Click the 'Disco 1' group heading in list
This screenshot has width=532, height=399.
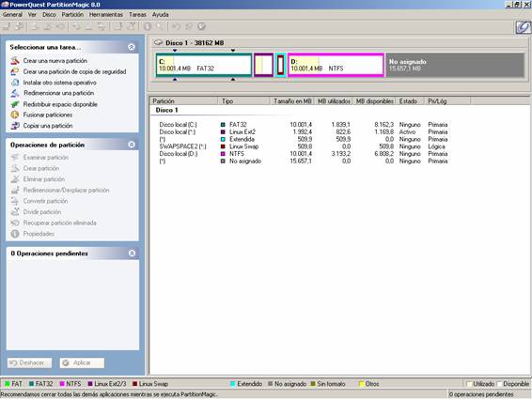pyautogui.click(x=166, y=110)
